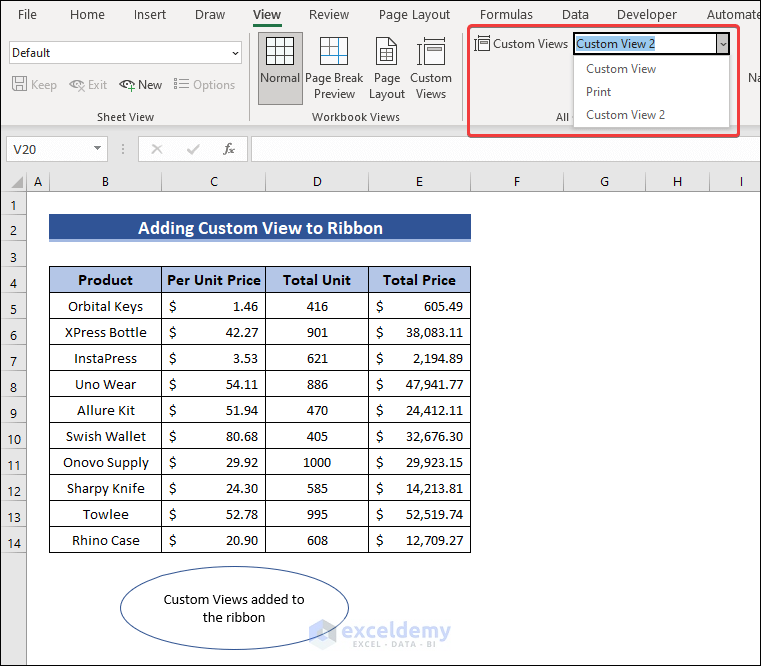Image resolution: width=761 pixels, height=666 pixels.
Task: Open the Custom Views dialog button
Action: tap(430, 68)
